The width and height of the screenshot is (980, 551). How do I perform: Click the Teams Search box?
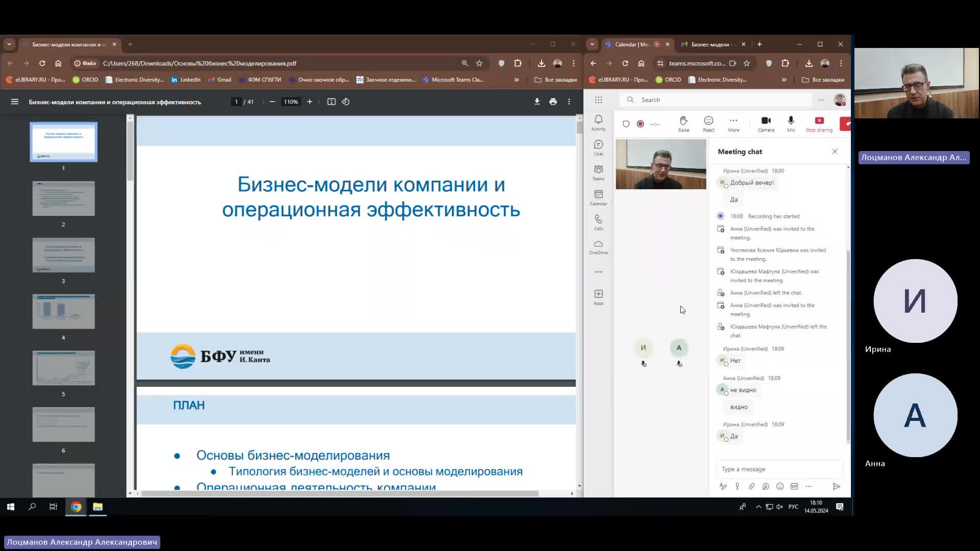(x=715, y=100)
